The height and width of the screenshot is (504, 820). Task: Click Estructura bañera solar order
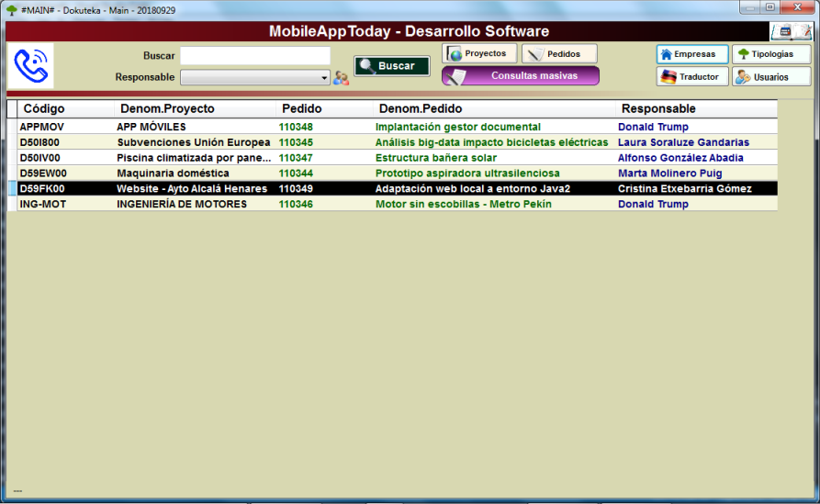click(436, 158)
